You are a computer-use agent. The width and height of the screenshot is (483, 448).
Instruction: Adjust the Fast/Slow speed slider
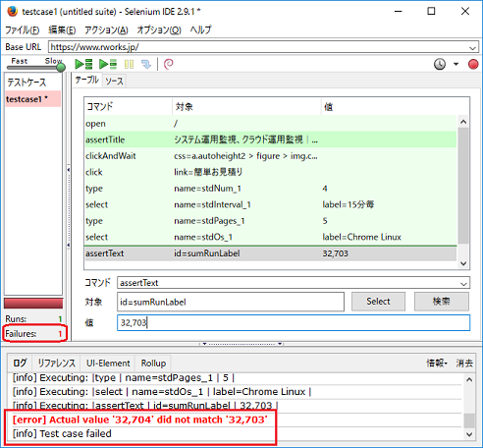[x=61, y=68]
